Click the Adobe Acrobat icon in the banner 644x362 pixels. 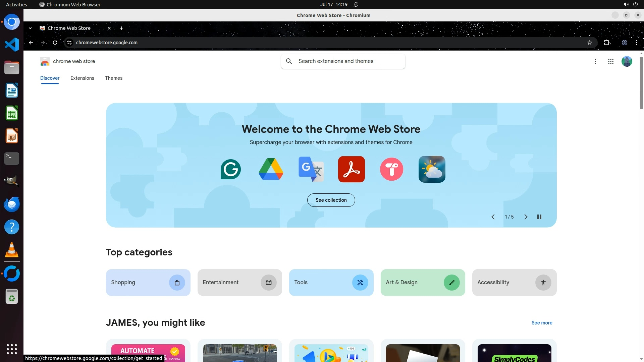coord(351,169)
